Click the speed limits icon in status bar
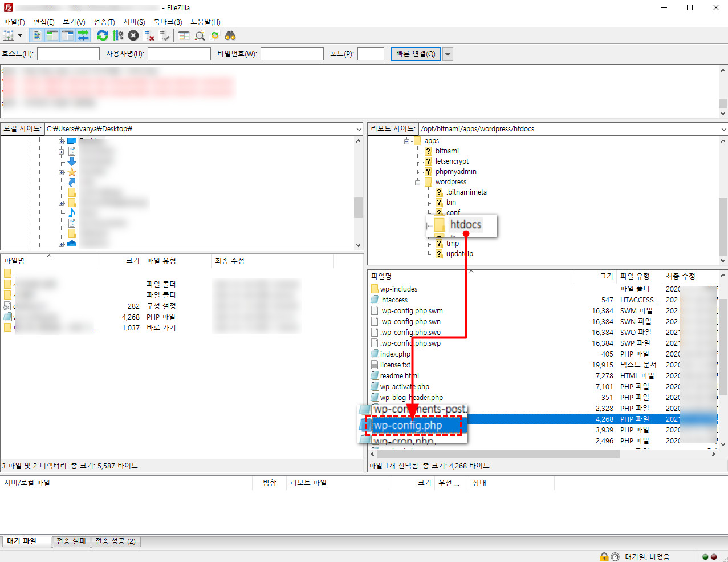 615,557
